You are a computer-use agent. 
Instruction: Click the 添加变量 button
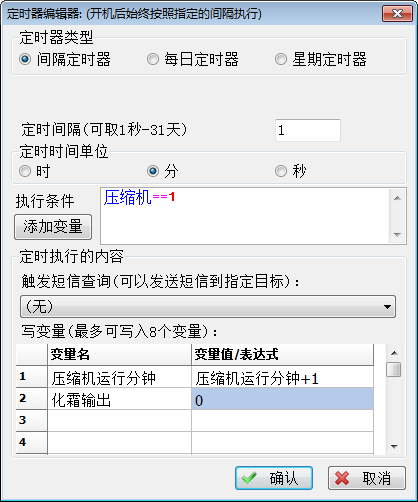53,227
